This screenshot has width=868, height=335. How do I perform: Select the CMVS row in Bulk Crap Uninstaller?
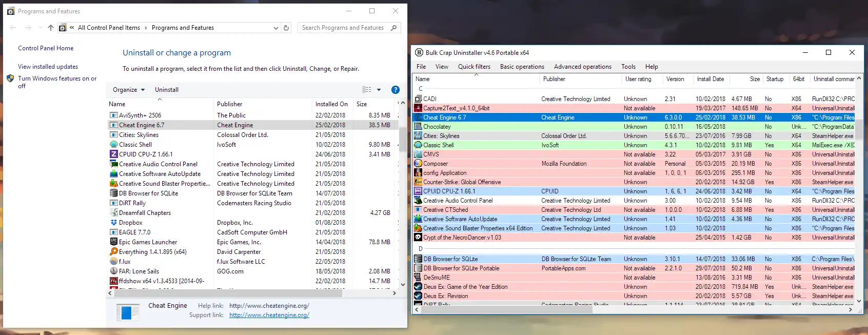[x=635, y=154]
